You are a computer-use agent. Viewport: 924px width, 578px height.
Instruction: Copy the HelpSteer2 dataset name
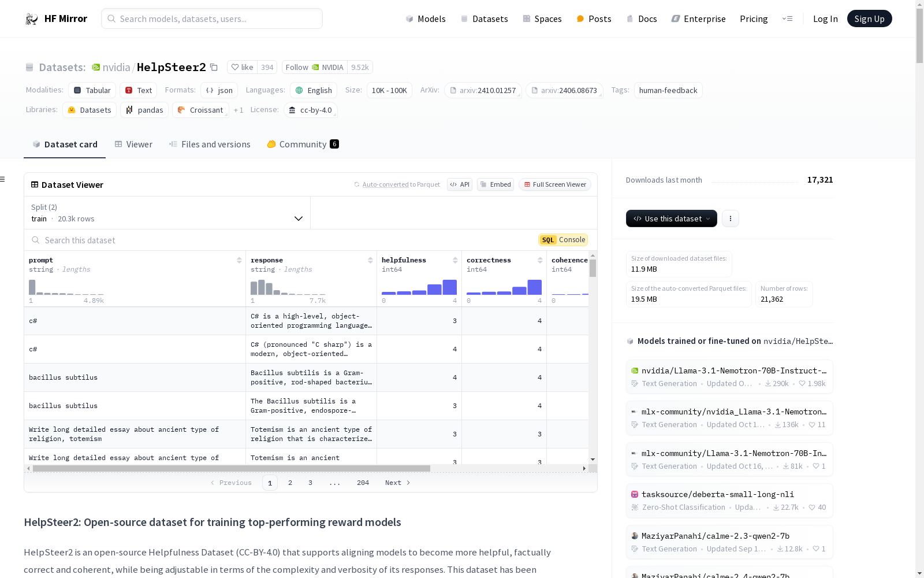coord(214,68)
